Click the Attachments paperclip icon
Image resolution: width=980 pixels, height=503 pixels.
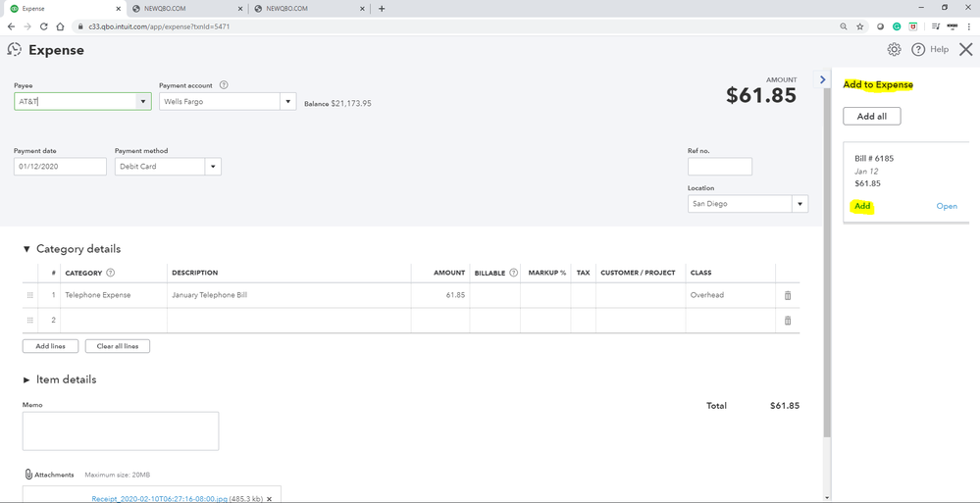28,475
